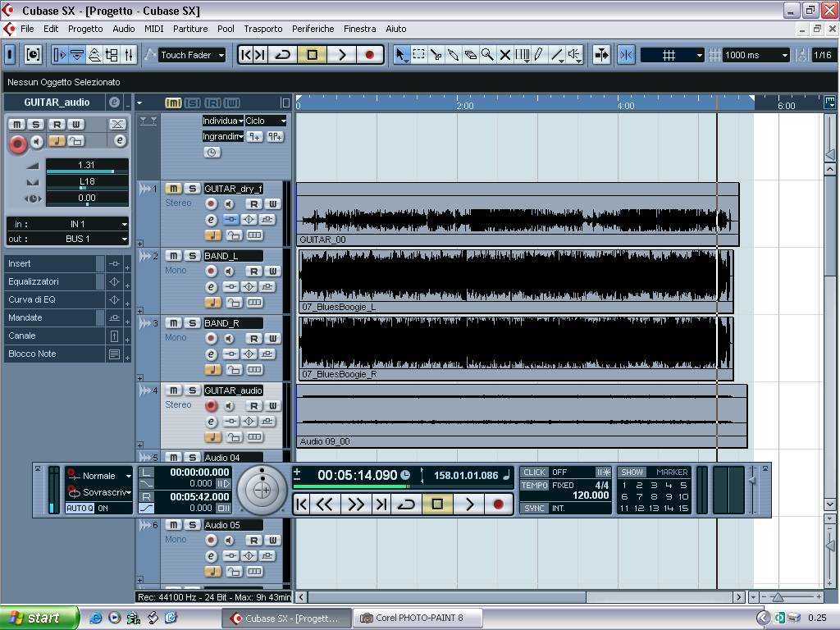Click Record button on the transport panel

pyautogui.click(x=498, y=504)
